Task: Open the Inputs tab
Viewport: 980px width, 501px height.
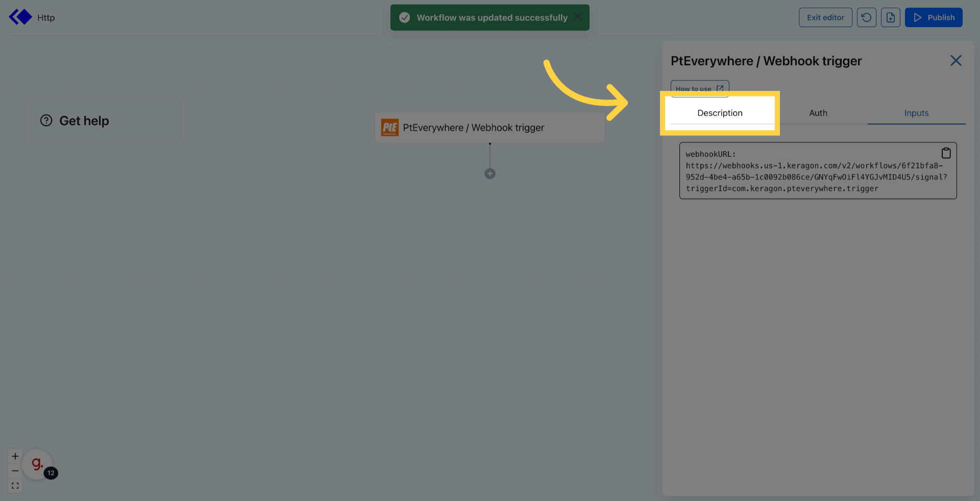Action: click(916, 113)
